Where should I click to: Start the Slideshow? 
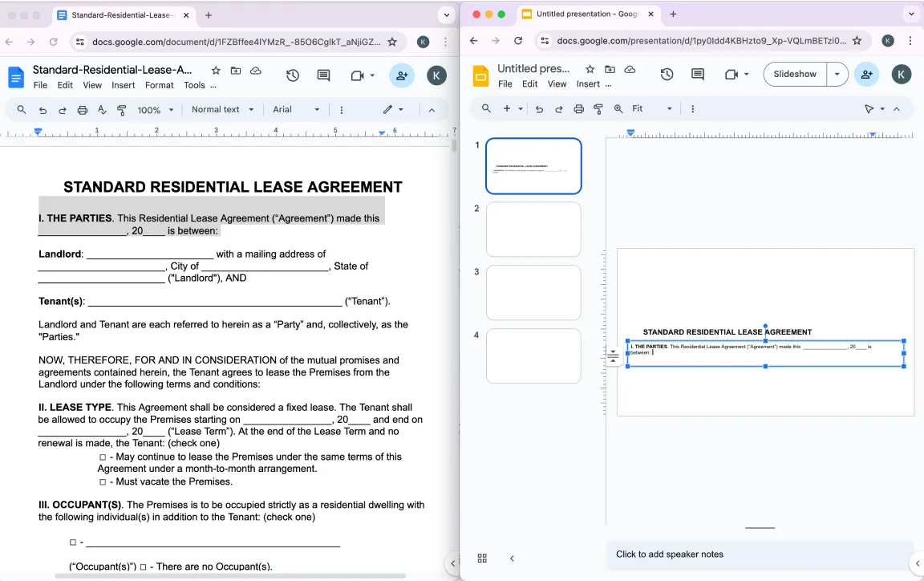click(795, 75)
